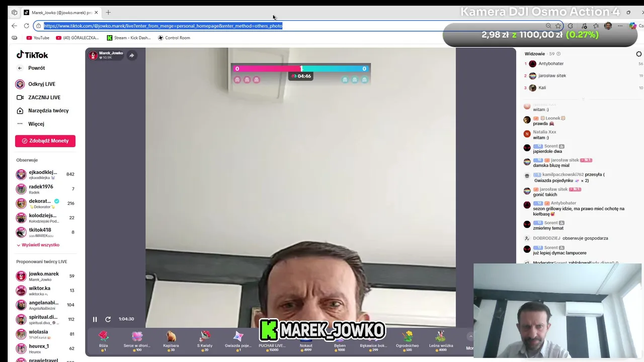
Task: Click the browser reload button
Action: pos(27,26)
